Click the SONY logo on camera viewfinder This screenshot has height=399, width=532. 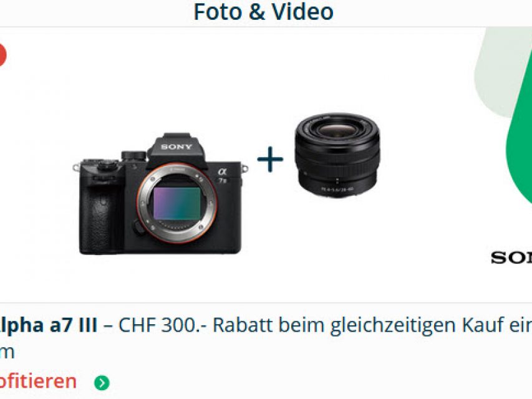tap(177, 147)
